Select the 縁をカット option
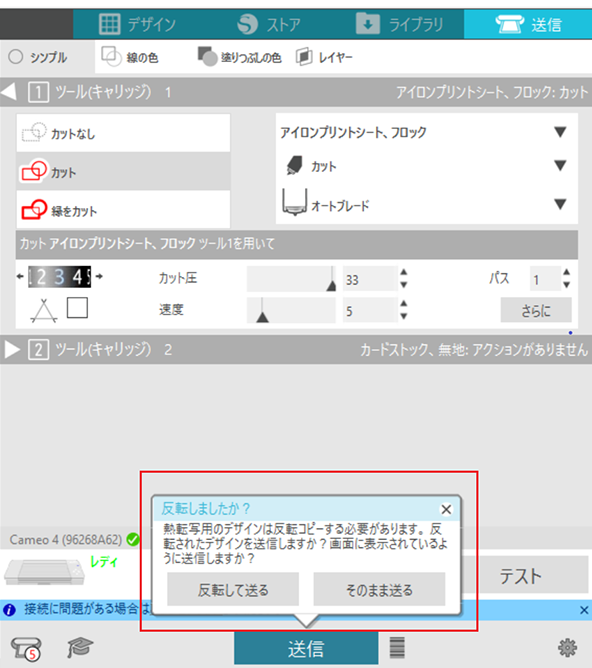Viewport: 592px width, 668px height. (x=123, y=210)
